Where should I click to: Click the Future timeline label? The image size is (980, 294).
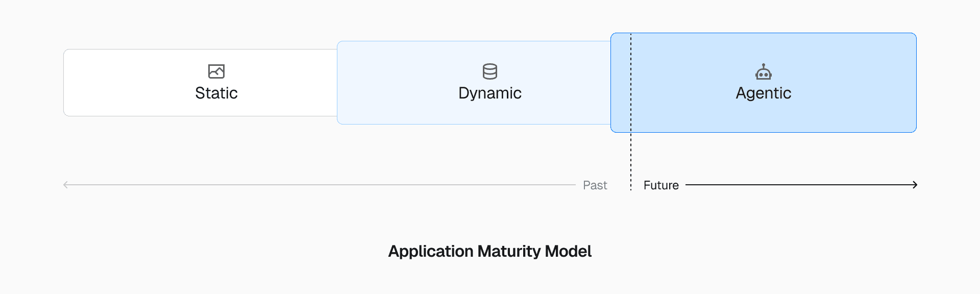(661, 185)
